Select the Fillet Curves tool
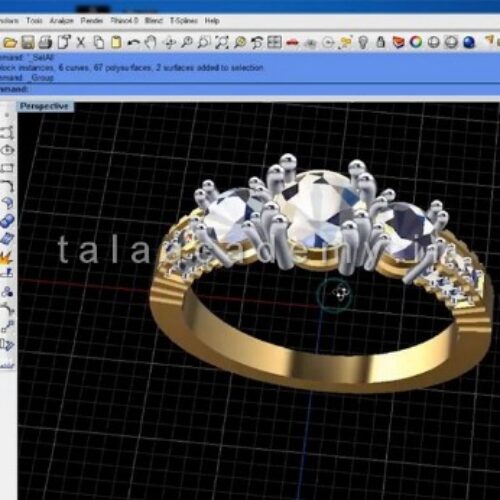Viewport: 500px width, 500px height. click(7, 185)
